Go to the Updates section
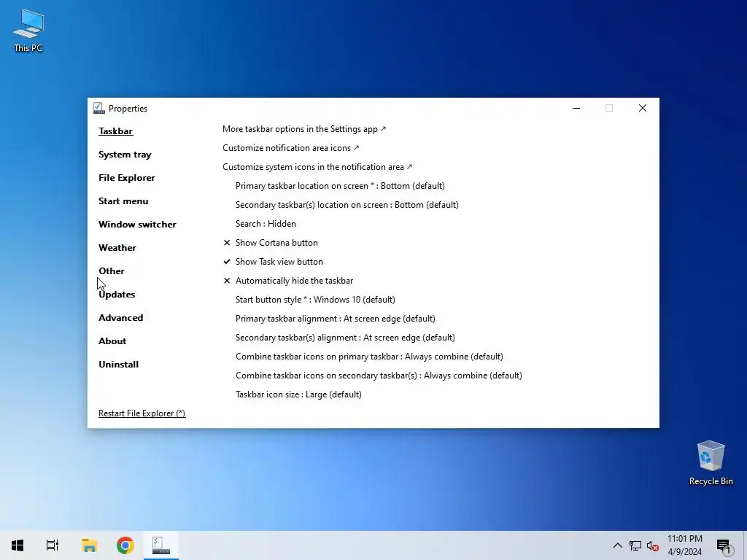This screenshot has height=560, width=747. [x=117, y=295]
